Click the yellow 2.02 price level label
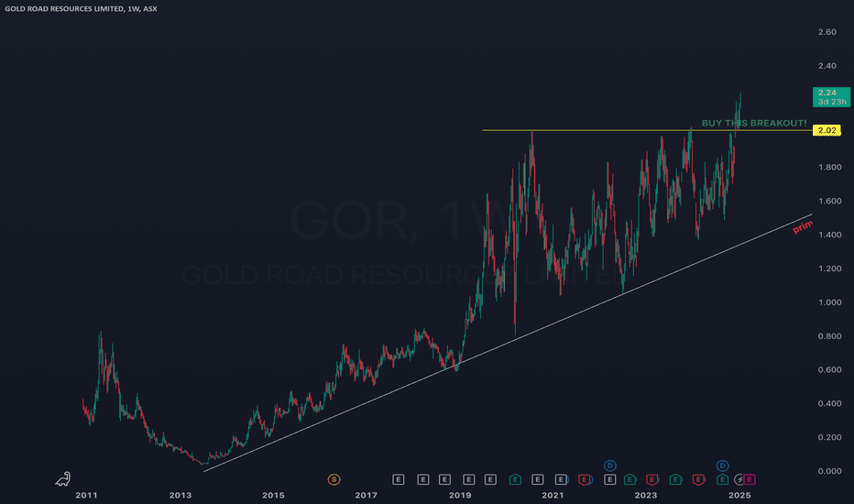 (x=827, y=130)
